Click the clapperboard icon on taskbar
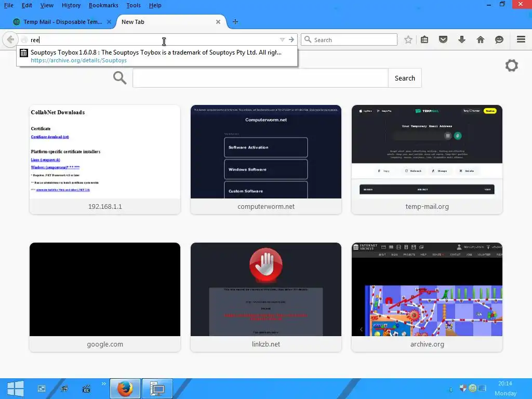Screen dimensions: 532x399 point(86,389)
